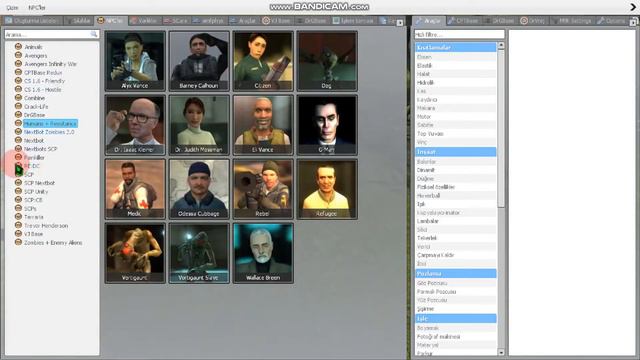Image resolution: width=640 pixels, height=360 pixels.
Task: Open the VJ Base spawn tab
Action: click(x=276, y=20)
